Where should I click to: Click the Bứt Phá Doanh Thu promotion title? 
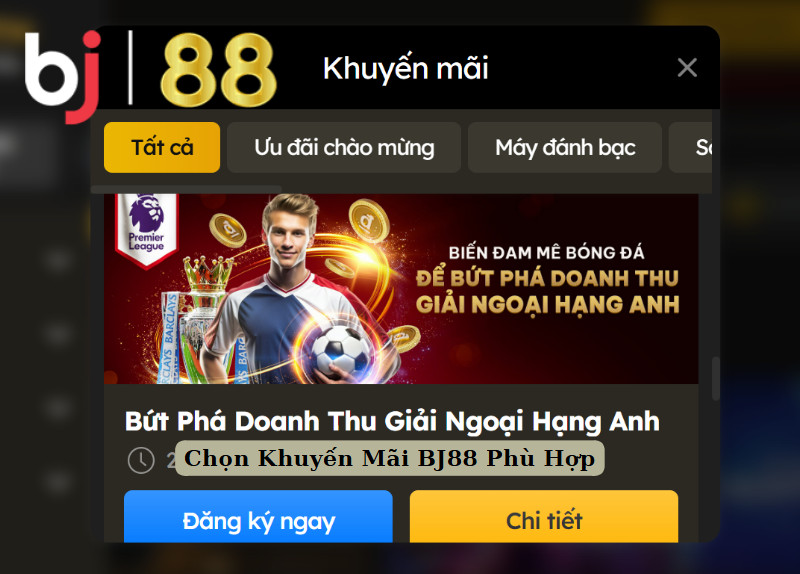click(x=392, y=421)
